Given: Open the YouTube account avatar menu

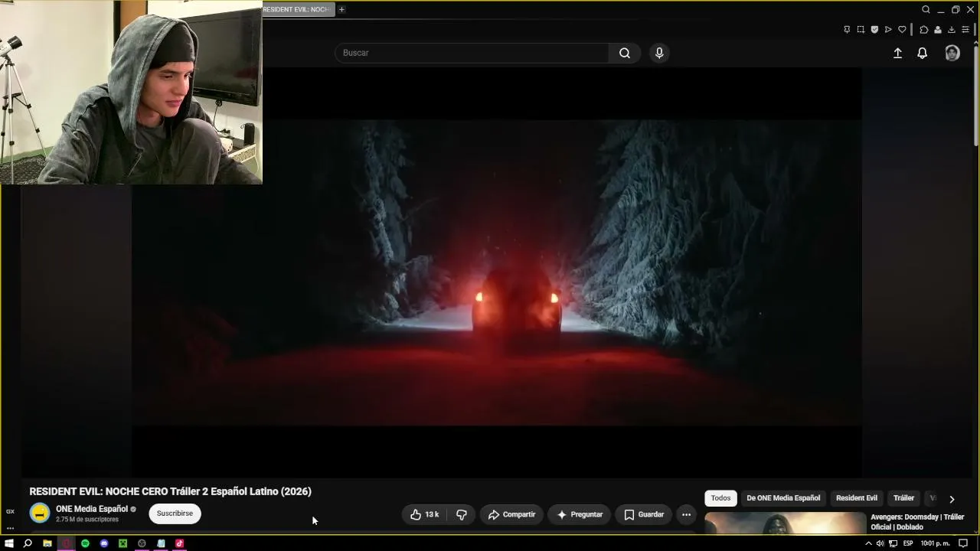Looking at the screenshot, I should pyautogui.click(x=952, y=53).
